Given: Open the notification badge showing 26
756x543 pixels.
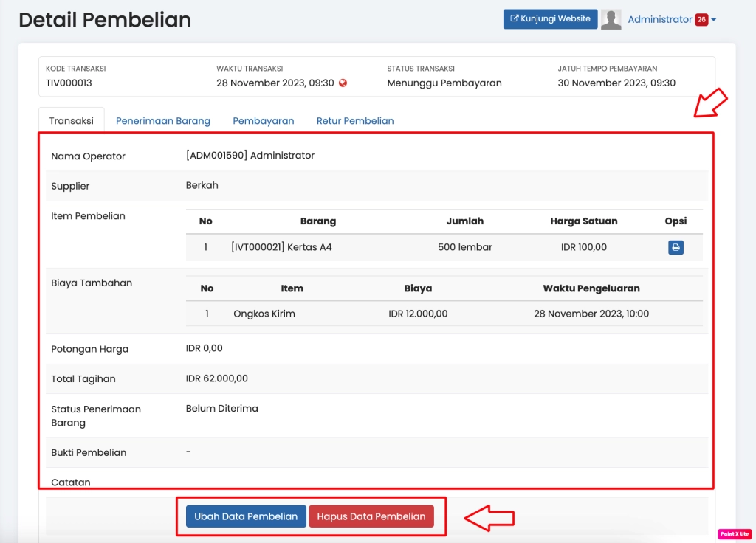Looking at the screenshot, I should [x=701, y=20].
